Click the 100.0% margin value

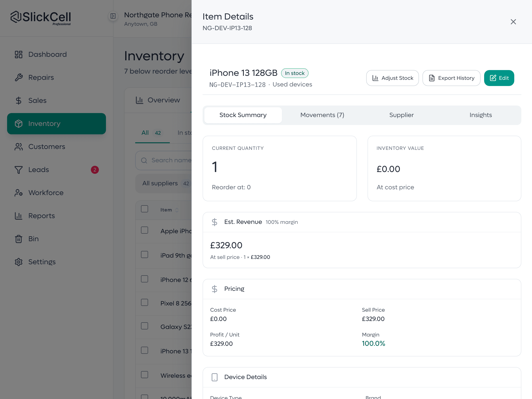coord(373,343)
